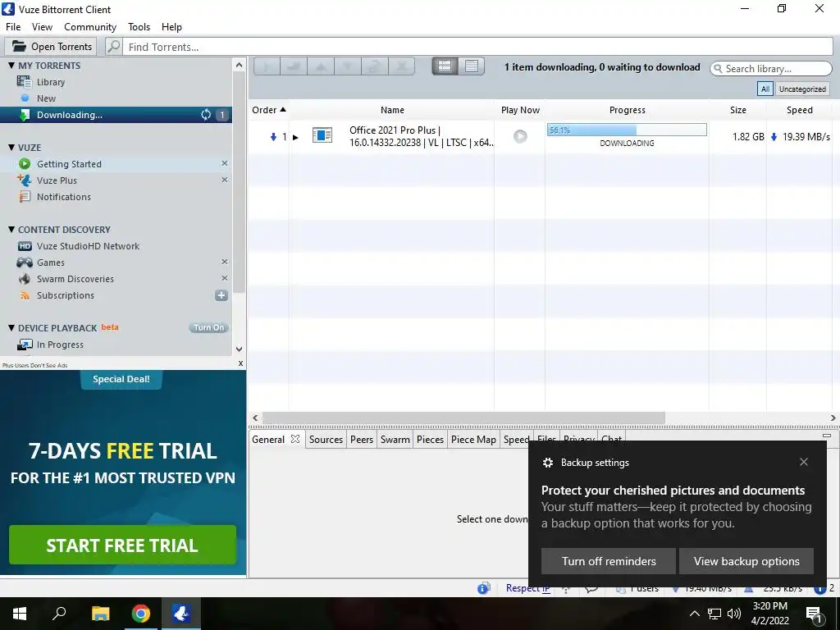Click the Office 2021 torrent file type icon
This screenshot has height=630, width=840.
point(322,135)
